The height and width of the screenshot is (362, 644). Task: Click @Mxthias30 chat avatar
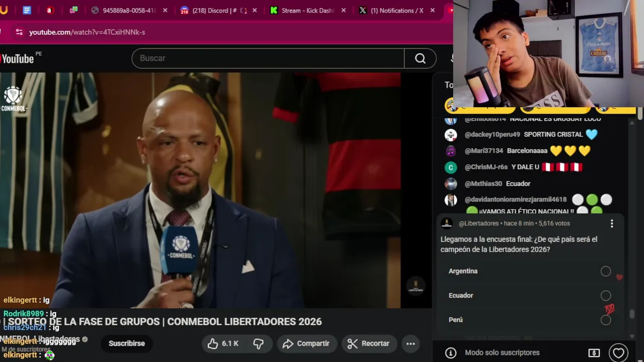[451, 184]
